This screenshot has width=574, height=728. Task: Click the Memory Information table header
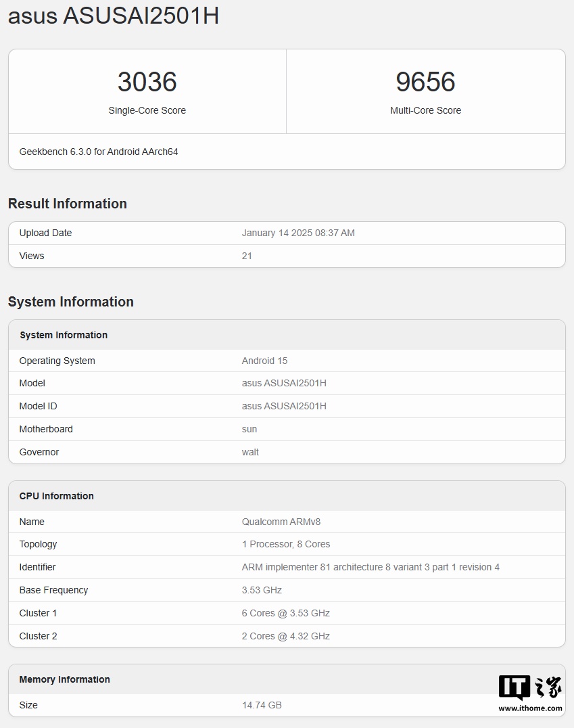pyautogui.click(x=64, y=679)
